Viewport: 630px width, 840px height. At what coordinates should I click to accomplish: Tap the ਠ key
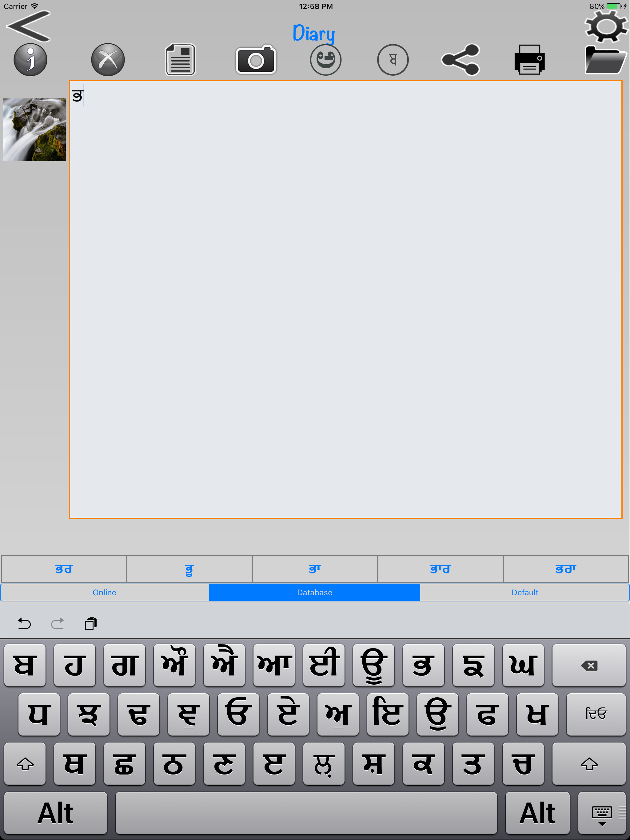(x=174, y=764)
